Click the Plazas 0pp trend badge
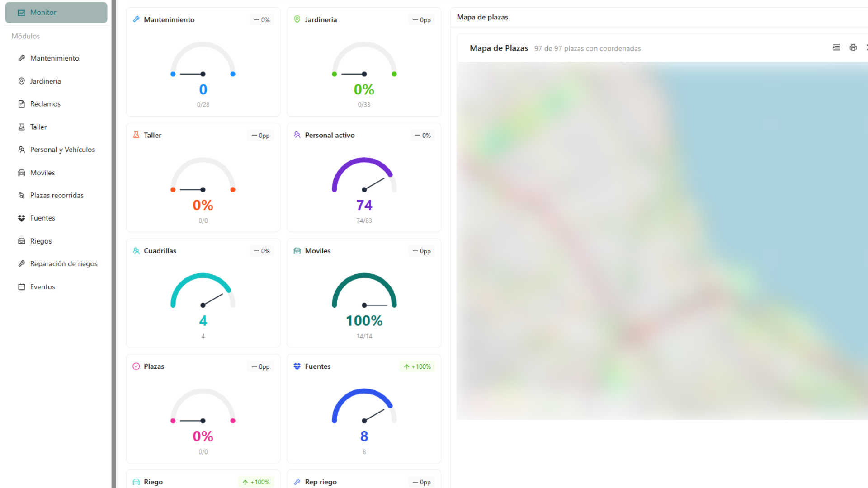The width and height of the screenshot is (868, 488). coord(261,367)
